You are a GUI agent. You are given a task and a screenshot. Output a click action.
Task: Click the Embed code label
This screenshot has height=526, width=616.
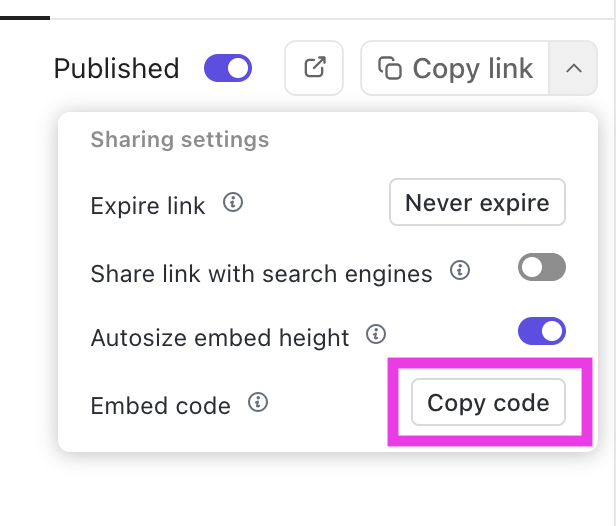[161, 406]
